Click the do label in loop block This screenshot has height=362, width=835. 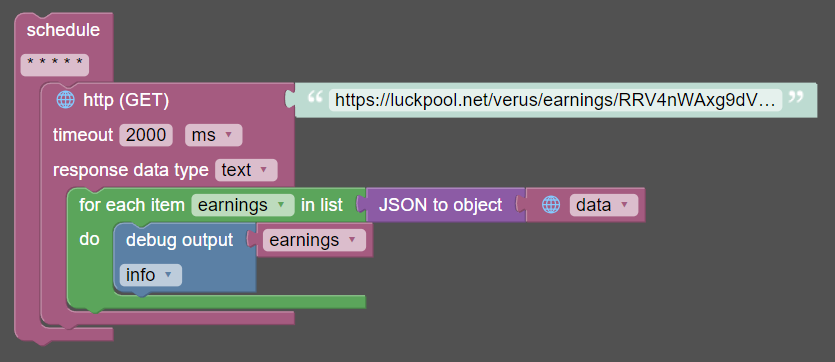point(89,240)
